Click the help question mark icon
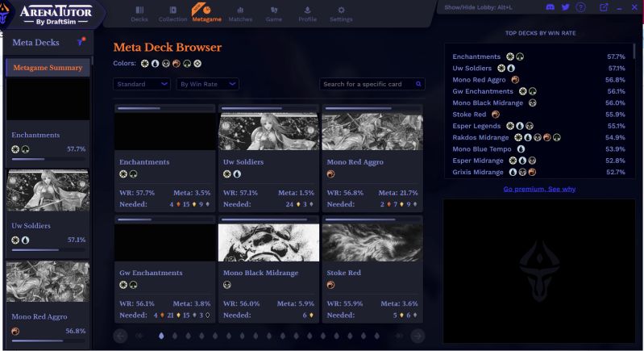Image resolution: width=644 pixels, height=351 pixels. point(581,7)
